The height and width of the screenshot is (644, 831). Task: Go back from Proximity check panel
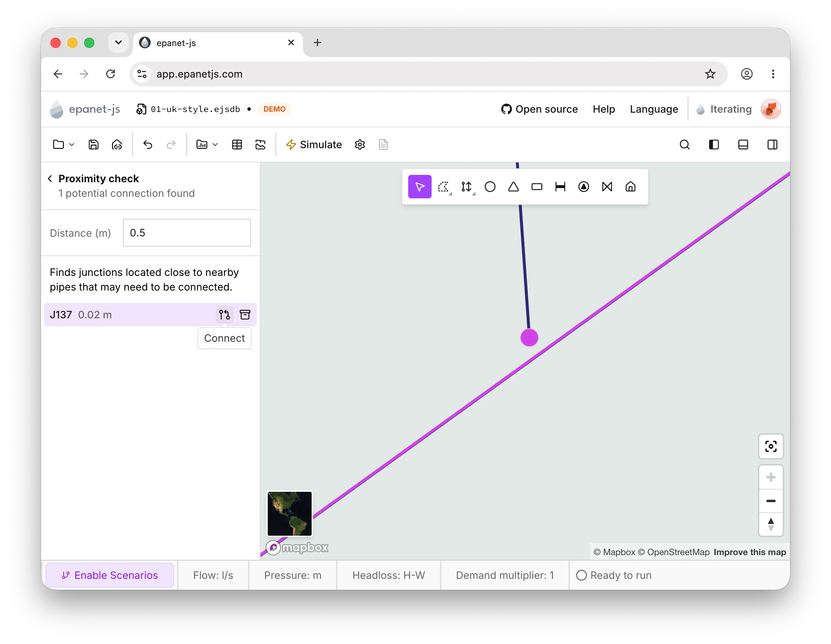(50, 179)
